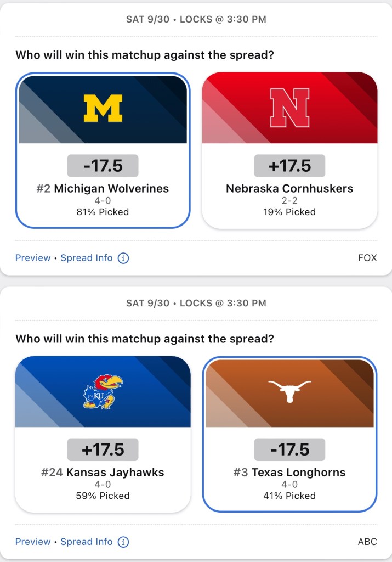Viewport: 392px width, 562px height.
Task: Pick Kansas Jayhawks team name
Action: click(x=115, y=473)
